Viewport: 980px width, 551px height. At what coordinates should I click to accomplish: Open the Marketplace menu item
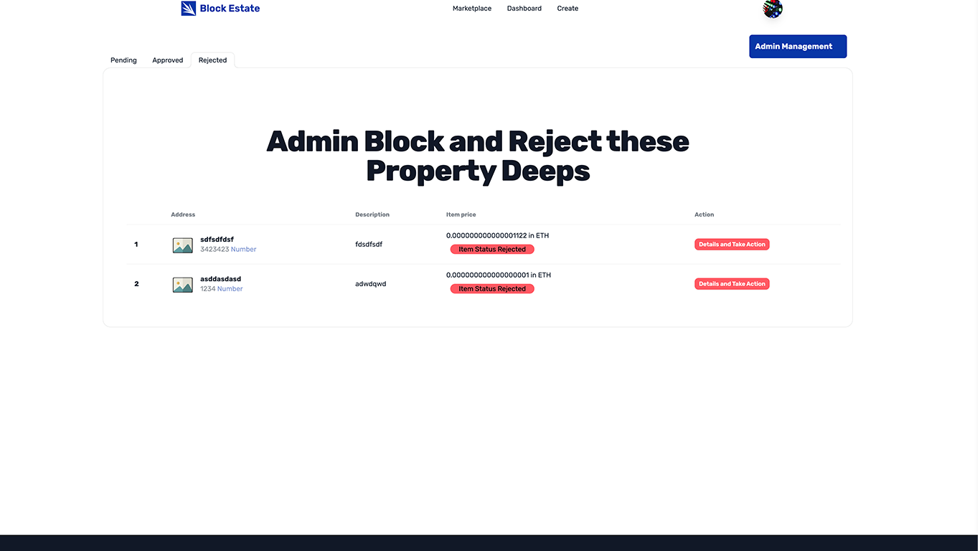(471, 8)
